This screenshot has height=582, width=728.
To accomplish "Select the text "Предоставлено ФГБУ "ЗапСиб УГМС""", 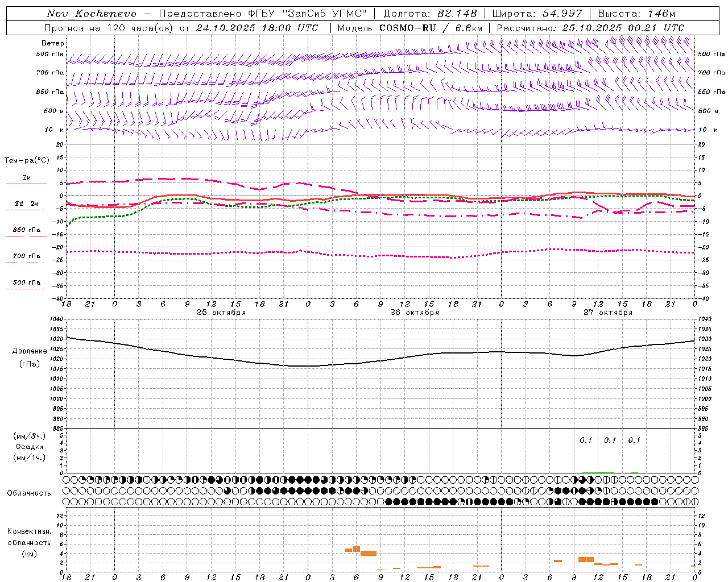I will click(263, 14).
